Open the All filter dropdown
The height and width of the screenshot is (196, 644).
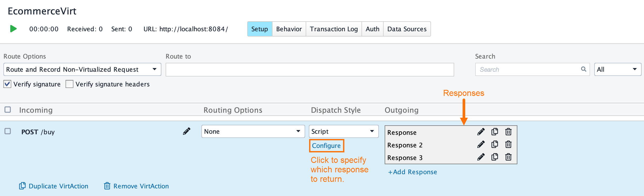(618, 69)
